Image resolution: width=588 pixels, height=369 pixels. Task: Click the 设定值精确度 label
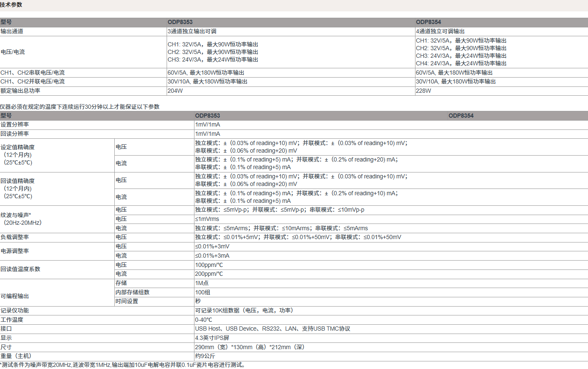[18, 147]
